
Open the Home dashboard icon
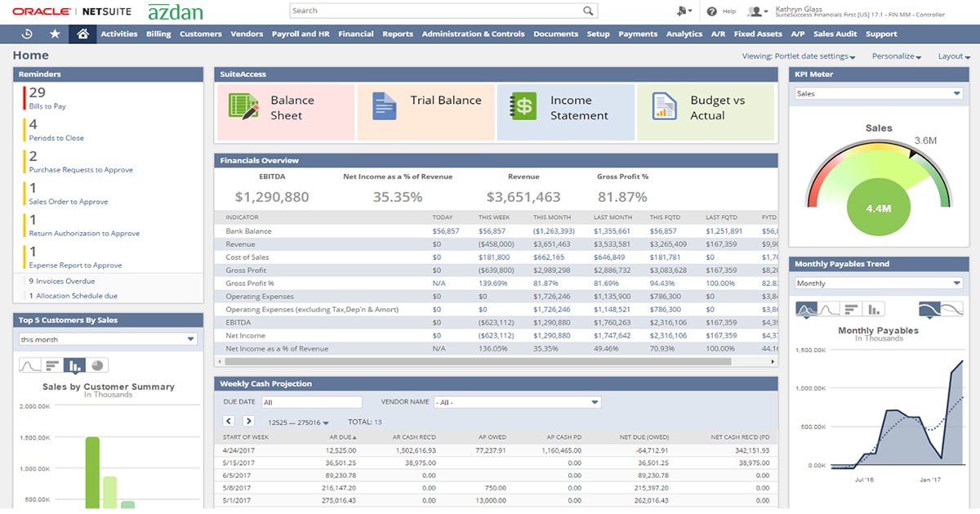click(x=82, y=34)
